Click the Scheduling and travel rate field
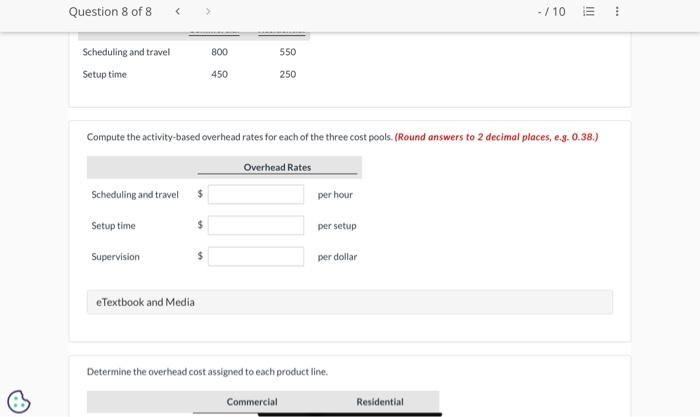Screen dimensions: 700x417 256,194
